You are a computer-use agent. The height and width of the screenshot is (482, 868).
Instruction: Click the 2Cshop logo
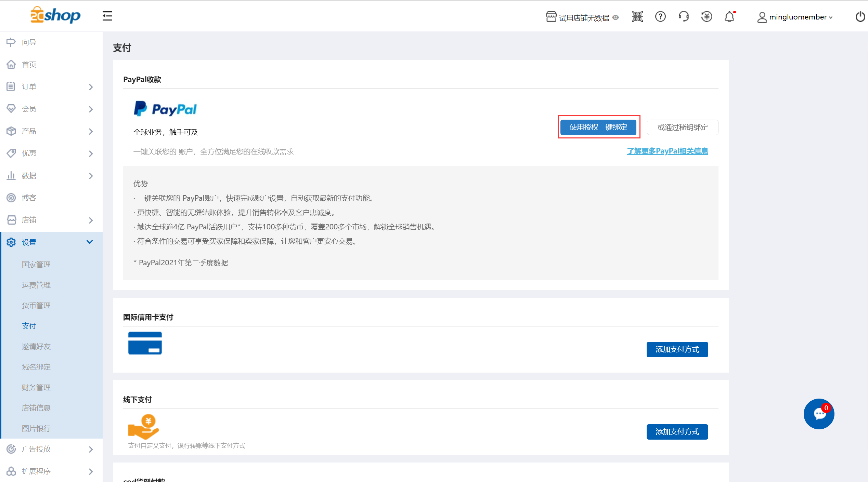55,15
